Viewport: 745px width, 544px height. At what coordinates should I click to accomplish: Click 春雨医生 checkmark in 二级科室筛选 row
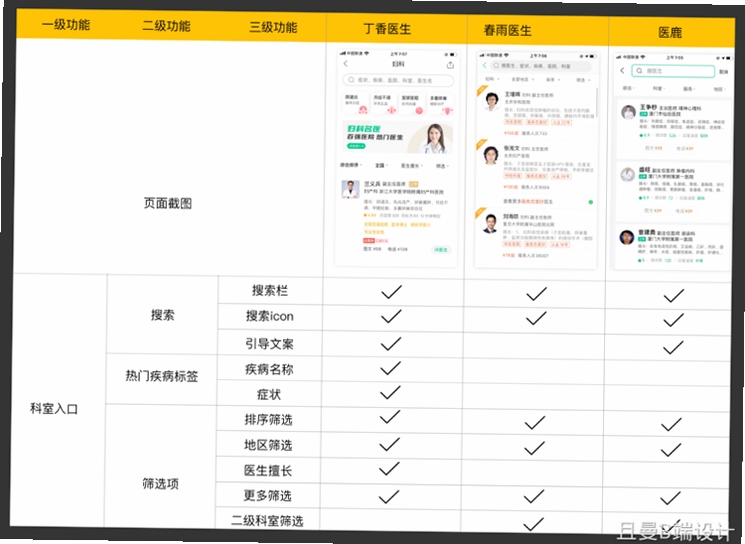tap(533, 524)
